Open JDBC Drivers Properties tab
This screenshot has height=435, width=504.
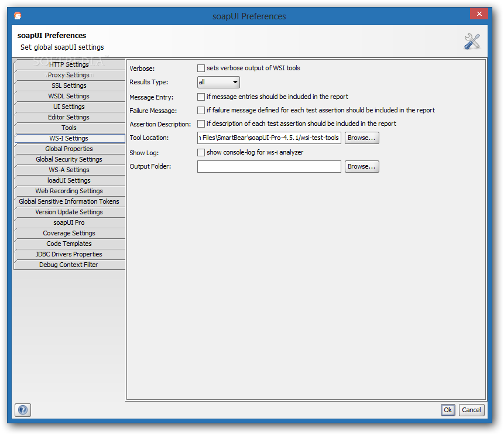69,254
